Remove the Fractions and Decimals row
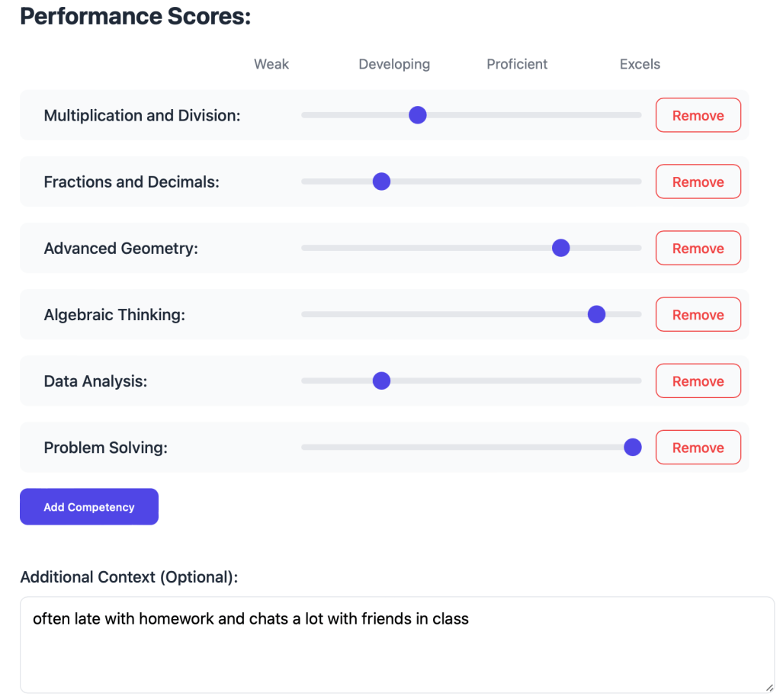The width and height of the screenshot is (780, 700). click(698, 181)
